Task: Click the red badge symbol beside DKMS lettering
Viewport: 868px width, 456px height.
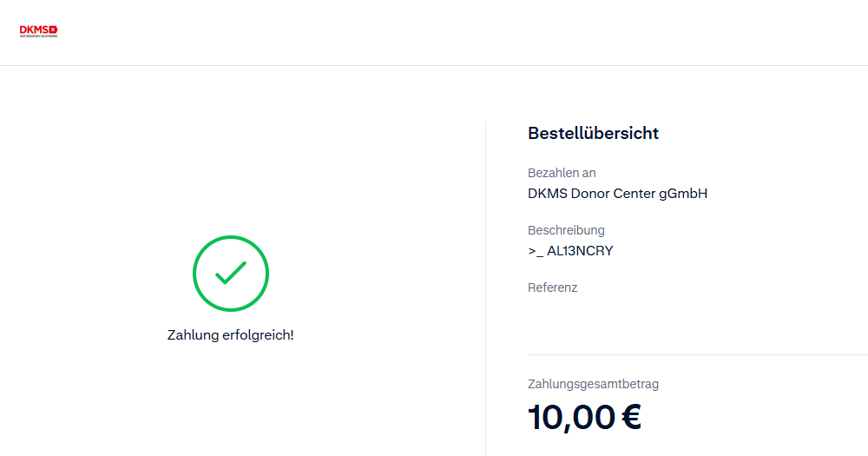Action: (x=54, y=30)
